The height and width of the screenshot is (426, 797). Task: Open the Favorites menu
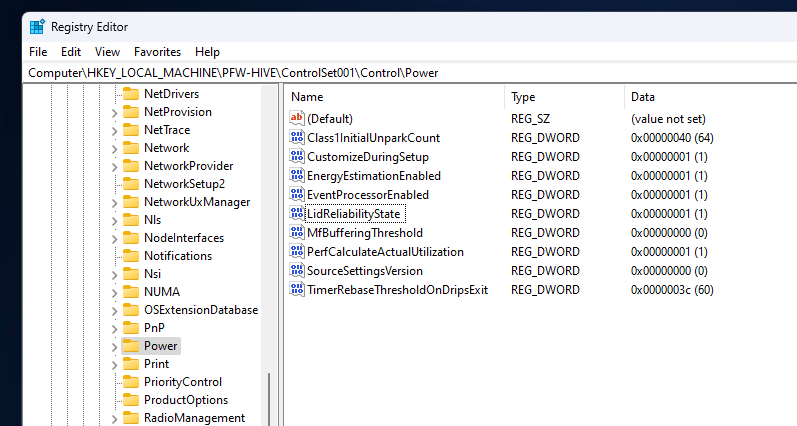(x=157, y=52)
